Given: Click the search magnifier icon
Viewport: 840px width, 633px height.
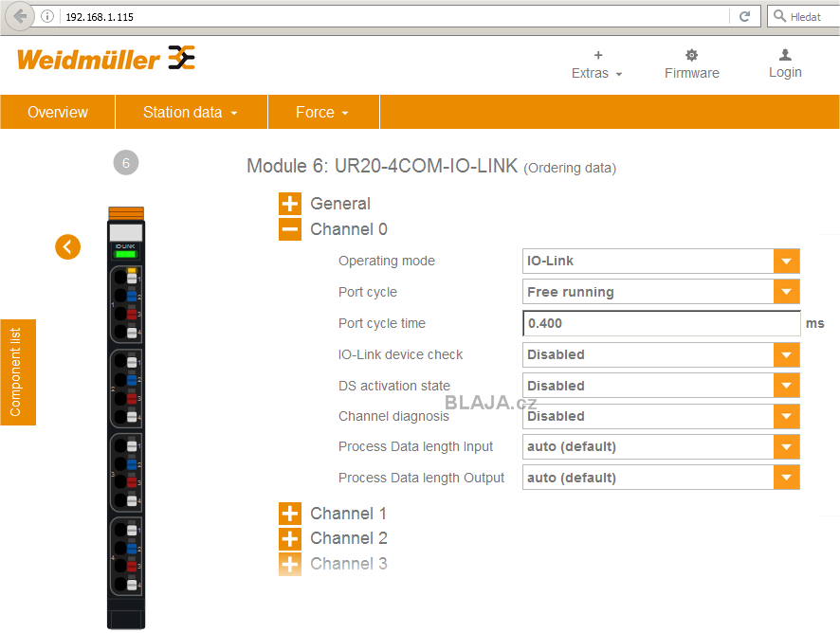Looking at the screenshot, I should click(x=779, y=16).
